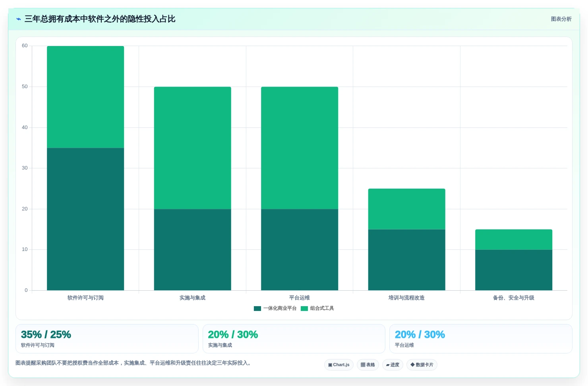Click the light green segment of 实施与集成 bar
588x386 pixels.
[193, 148]
